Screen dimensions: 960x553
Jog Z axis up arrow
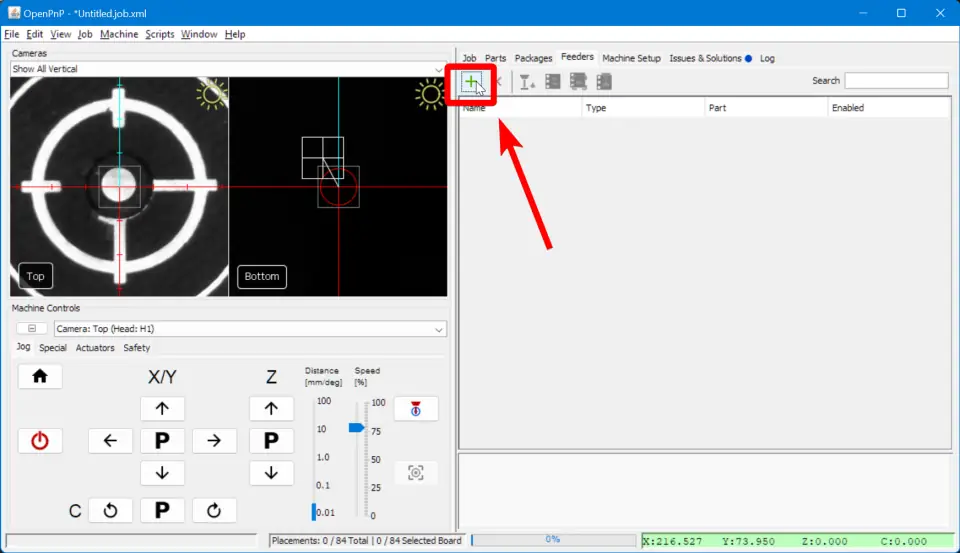pos(271,409)
